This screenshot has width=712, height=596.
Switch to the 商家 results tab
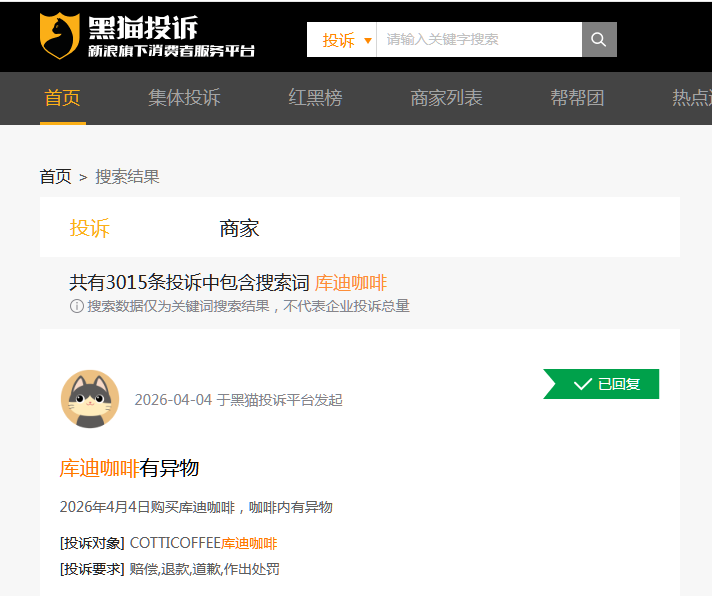[x=239, y=228]
